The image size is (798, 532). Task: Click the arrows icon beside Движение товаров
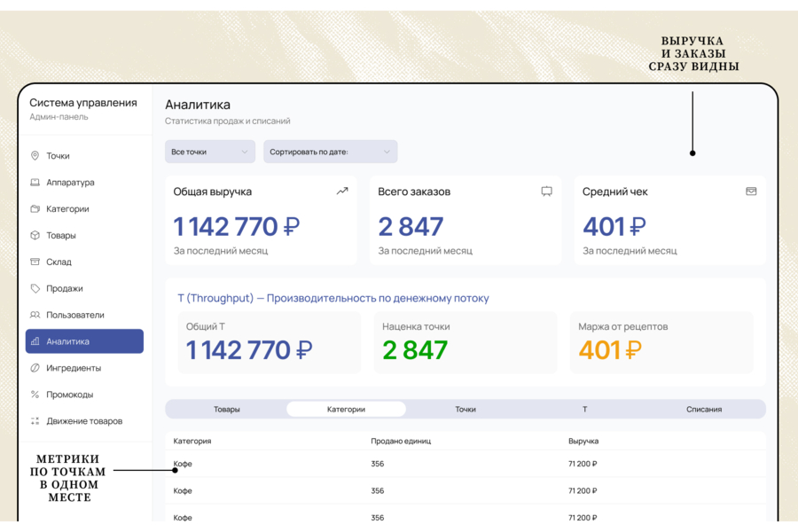point(35,420)
